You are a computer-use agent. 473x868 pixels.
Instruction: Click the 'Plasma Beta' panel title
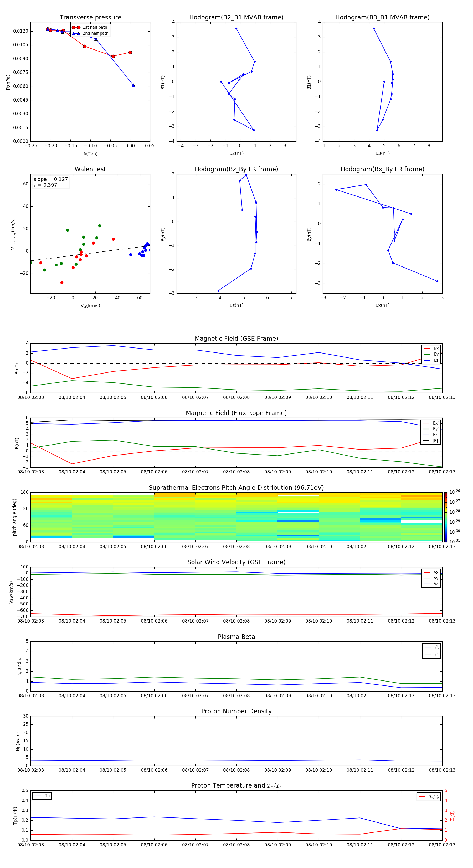coord(236,637)
